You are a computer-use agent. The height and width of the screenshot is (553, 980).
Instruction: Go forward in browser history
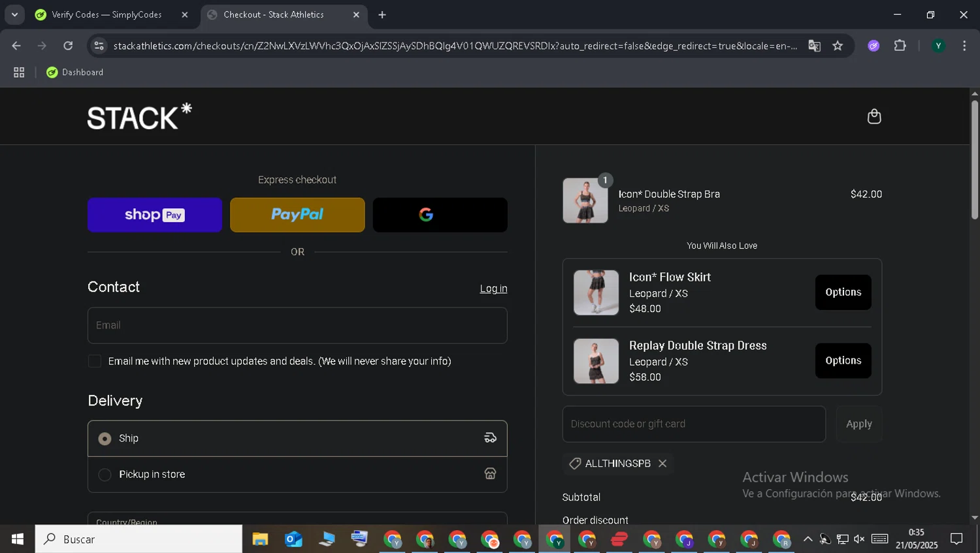(x=42, y=46)
